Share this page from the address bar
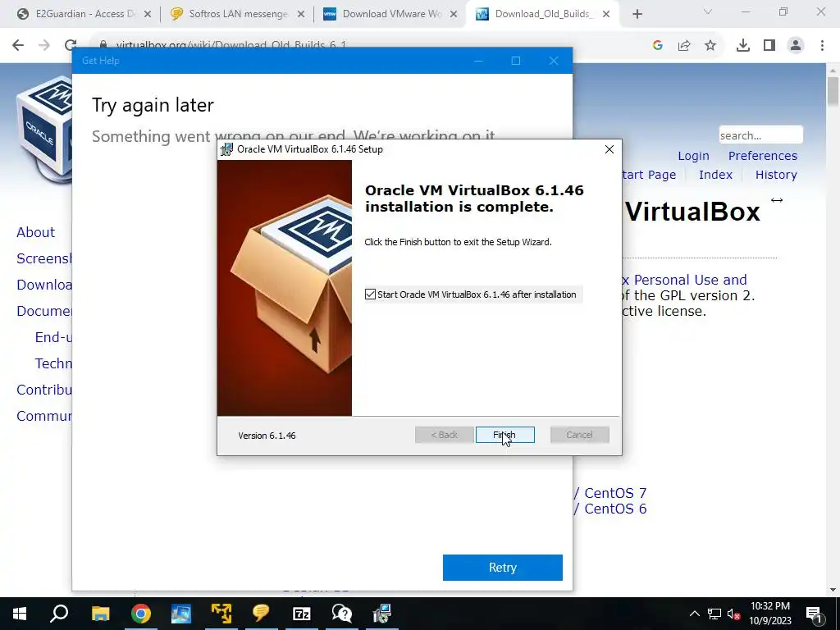The width and height of the screenshot is (840, 630). click(x=684, y=46)
